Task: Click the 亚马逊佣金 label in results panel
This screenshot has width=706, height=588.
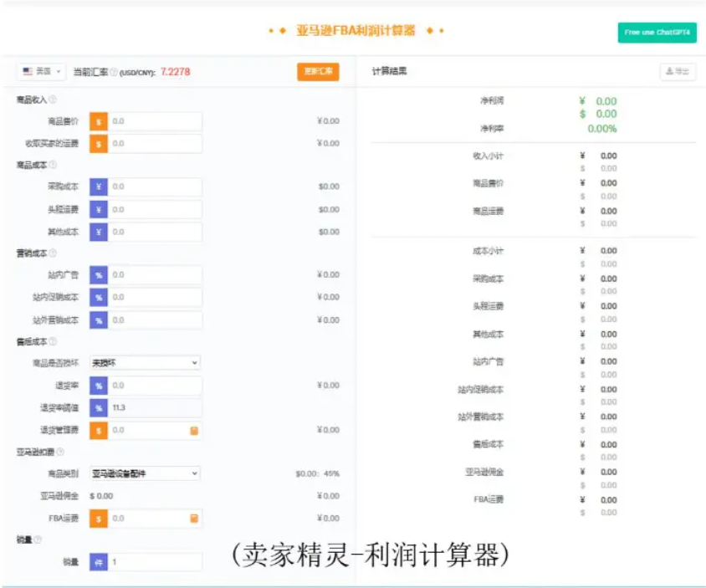Action: [484, 473]
